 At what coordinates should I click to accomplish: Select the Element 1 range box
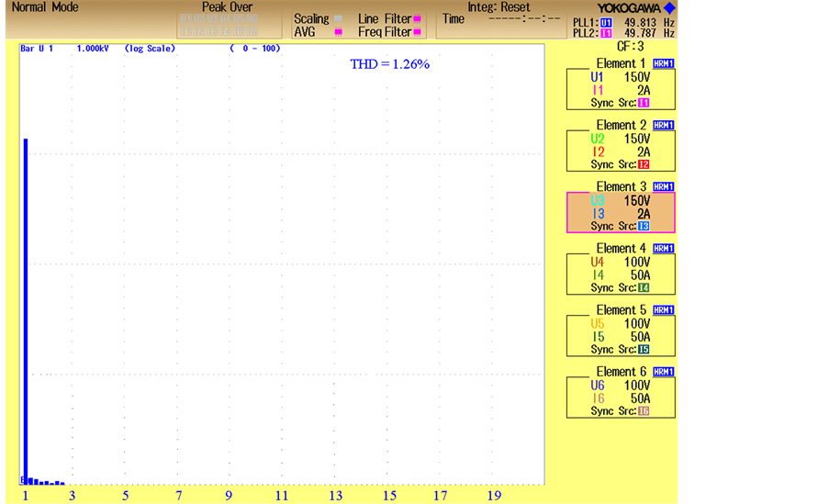coord(621,90)
